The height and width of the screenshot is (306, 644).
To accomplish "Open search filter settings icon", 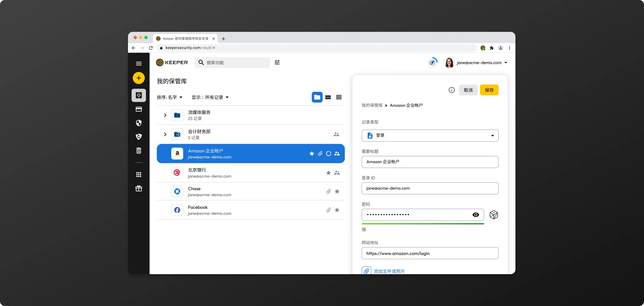I will pos(277,62).
